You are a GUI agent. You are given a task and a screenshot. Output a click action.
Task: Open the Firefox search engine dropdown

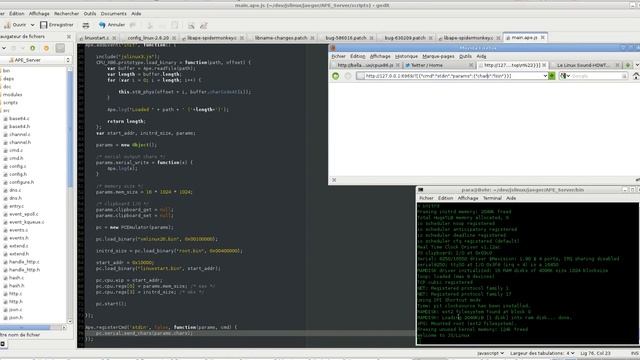click(565, 76)
